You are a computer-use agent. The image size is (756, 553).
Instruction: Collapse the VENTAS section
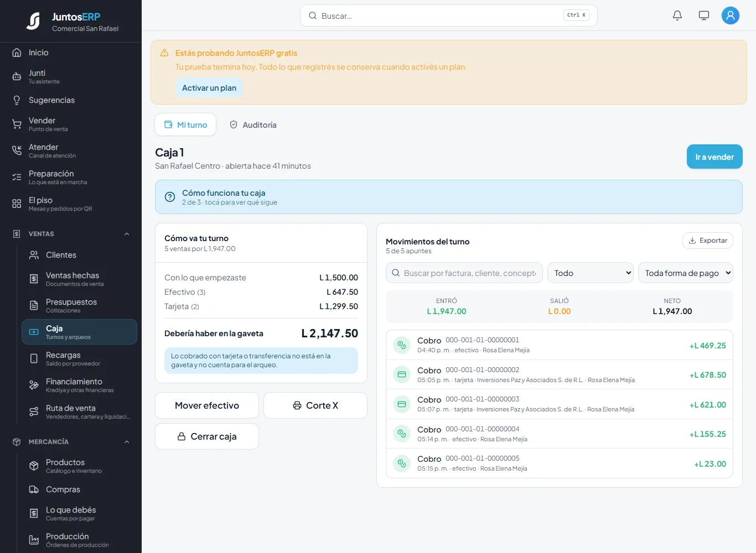pos(127,234)
